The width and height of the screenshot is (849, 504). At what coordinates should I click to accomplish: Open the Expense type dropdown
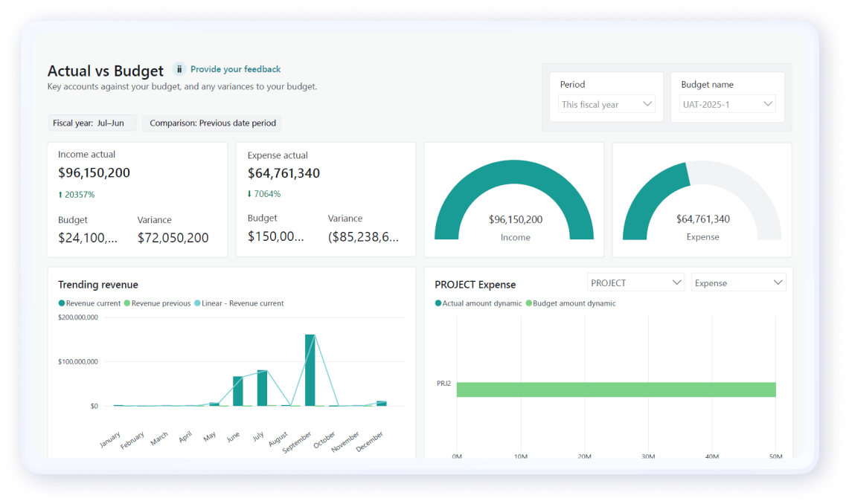click(x=738, y=282)
